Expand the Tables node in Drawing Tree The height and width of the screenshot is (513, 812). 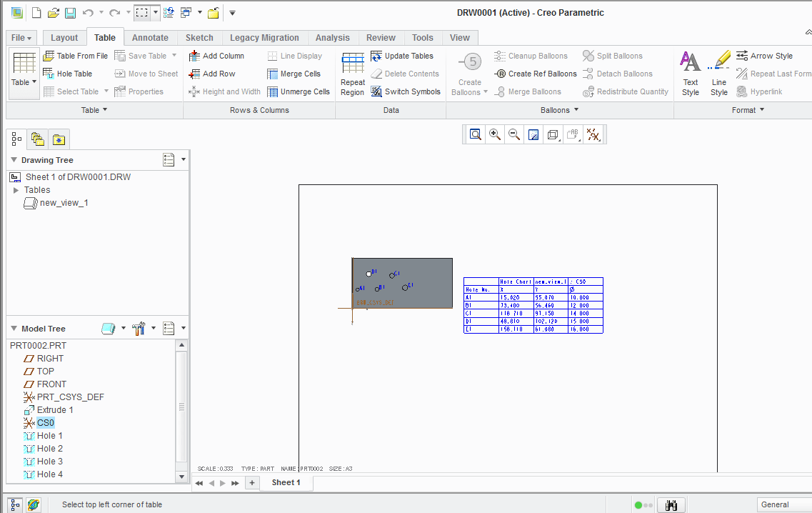16,189
